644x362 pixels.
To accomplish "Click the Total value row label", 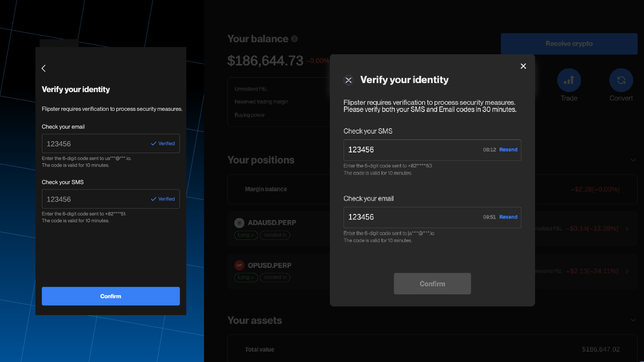I will (x=259, y=350).
